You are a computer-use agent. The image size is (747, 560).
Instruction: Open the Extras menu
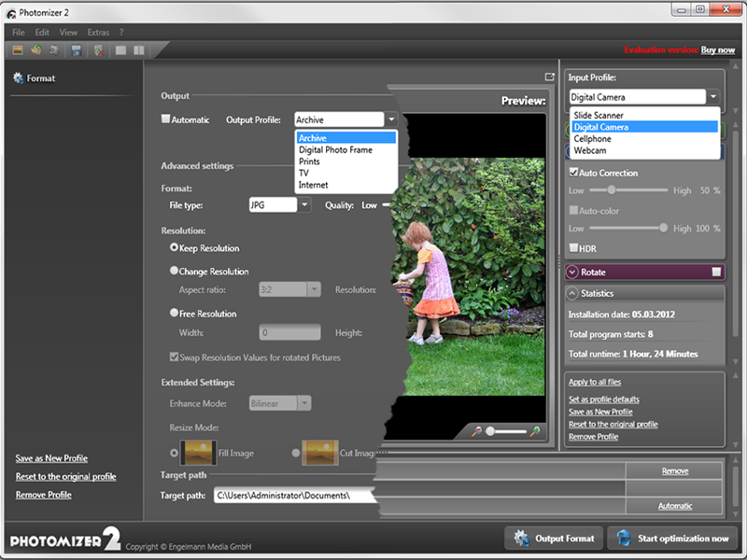(x=98, y=33)
